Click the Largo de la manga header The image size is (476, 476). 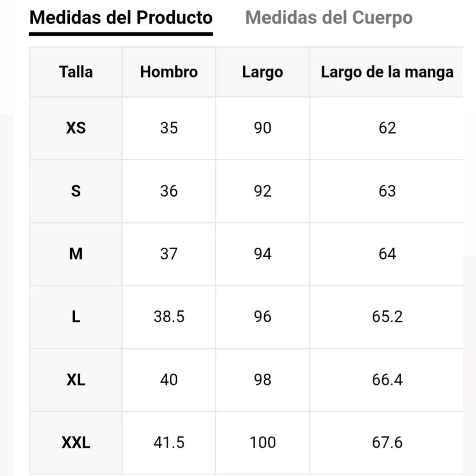tap(387, 72)
